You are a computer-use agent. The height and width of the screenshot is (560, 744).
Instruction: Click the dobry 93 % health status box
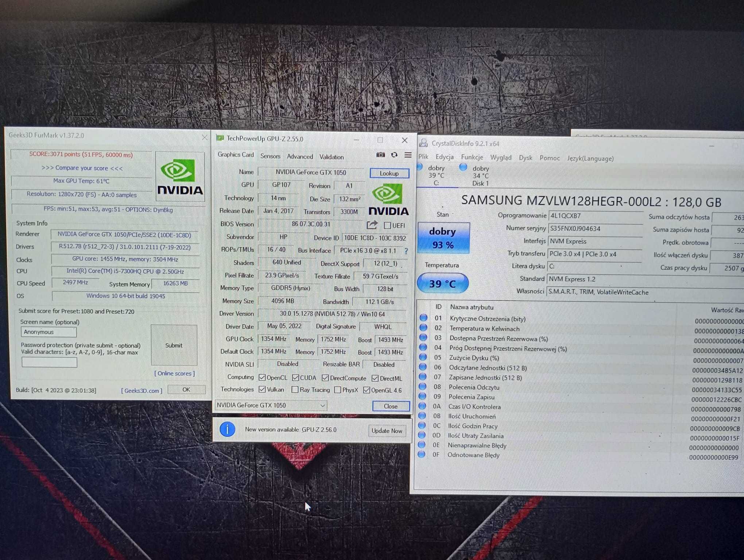click(443, 238)
